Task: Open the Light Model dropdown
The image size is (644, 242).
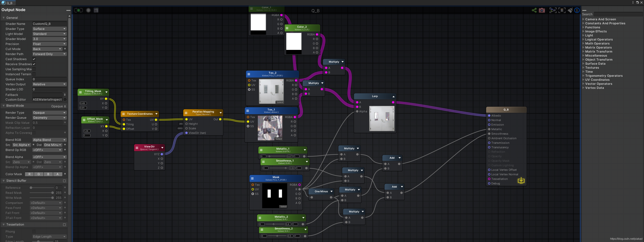Action: 49,34
